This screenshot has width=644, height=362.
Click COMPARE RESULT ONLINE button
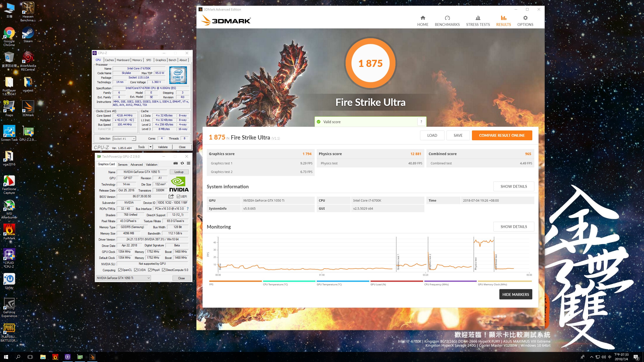point(502,135)
